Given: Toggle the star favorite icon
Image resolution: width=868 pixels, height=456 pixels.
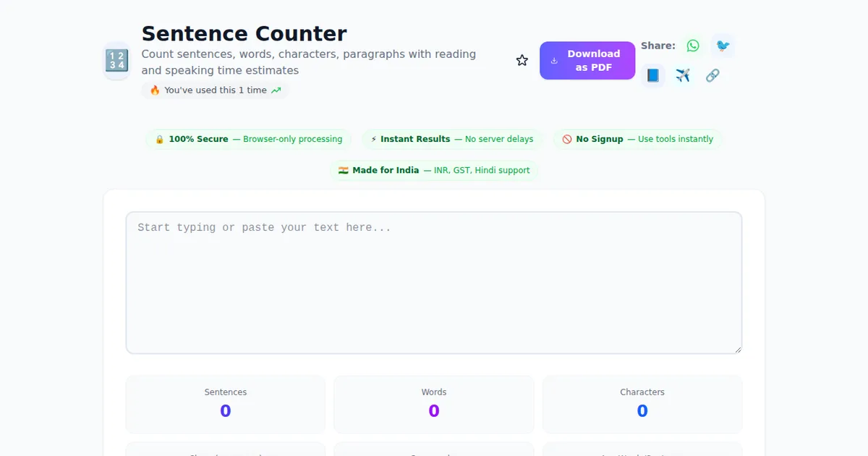Looking at the screenshot, I should [522, 61].
